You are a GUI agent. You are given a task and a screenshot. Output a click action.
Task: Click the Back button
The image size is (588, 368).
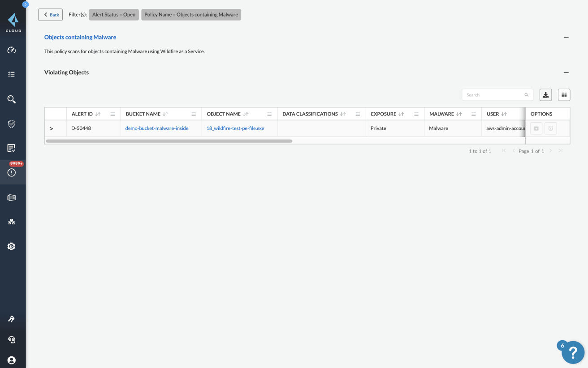(x=51, y=15)
